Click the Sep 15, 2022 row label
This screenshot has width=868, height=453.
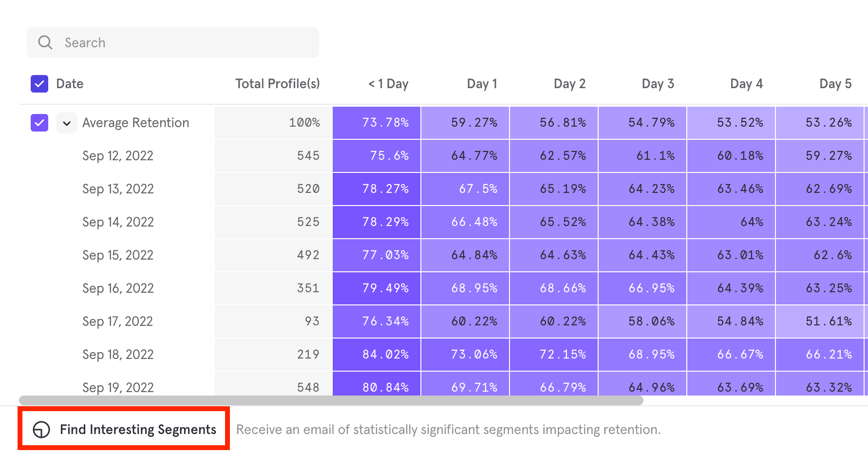tap(117, 255)
